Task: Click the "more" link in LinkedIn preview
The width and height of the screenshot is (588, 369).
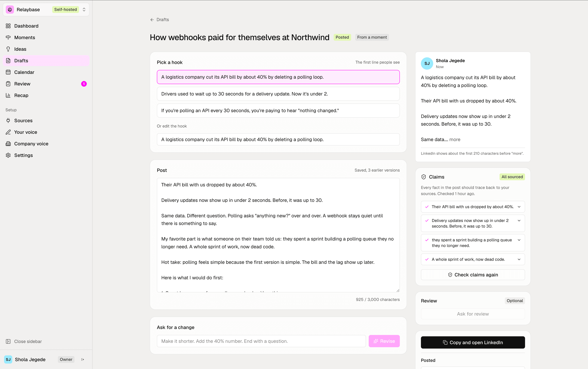Action: click(x=455, y=139)
